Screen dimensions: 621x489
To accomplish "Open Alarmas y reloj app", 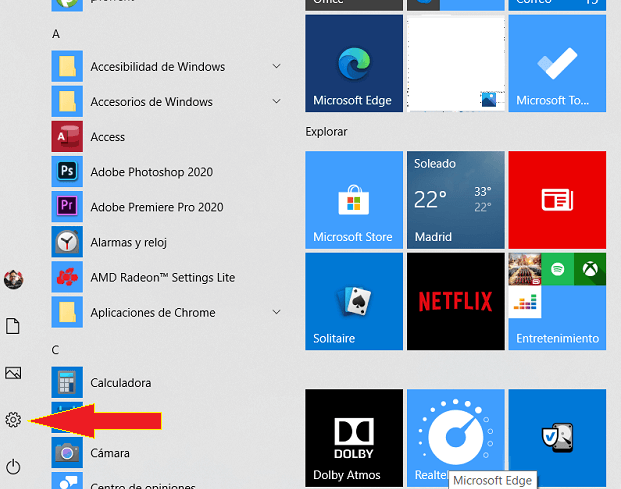I will point(167,242).
